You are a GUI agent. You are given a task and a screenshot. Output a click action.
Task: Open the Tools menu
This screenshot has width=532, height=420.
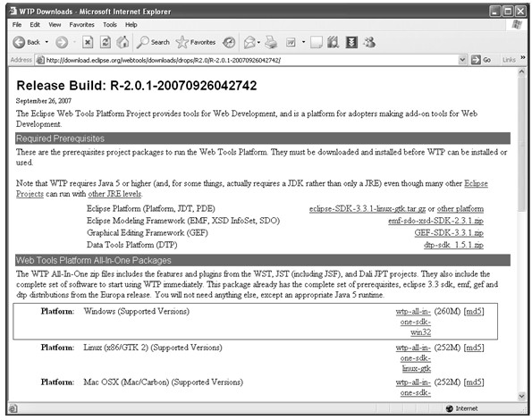(x=110, y=25)
